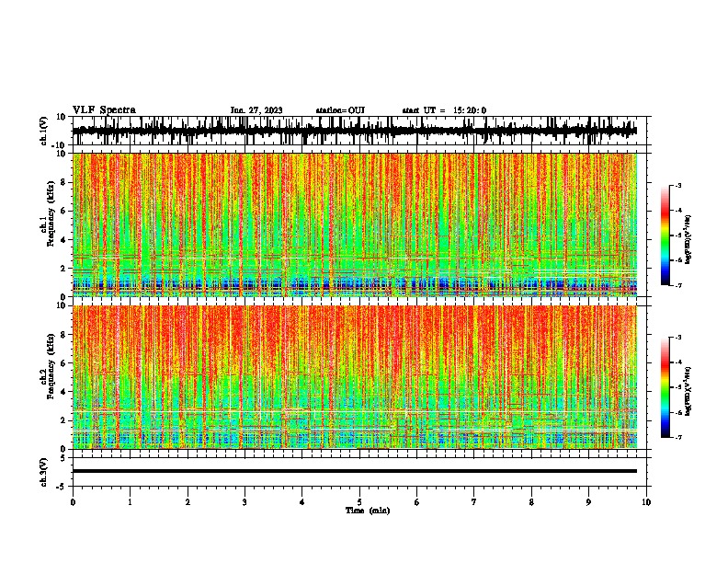
Task: Click time axis tick label '5'
Action: [x=359, y=502]
